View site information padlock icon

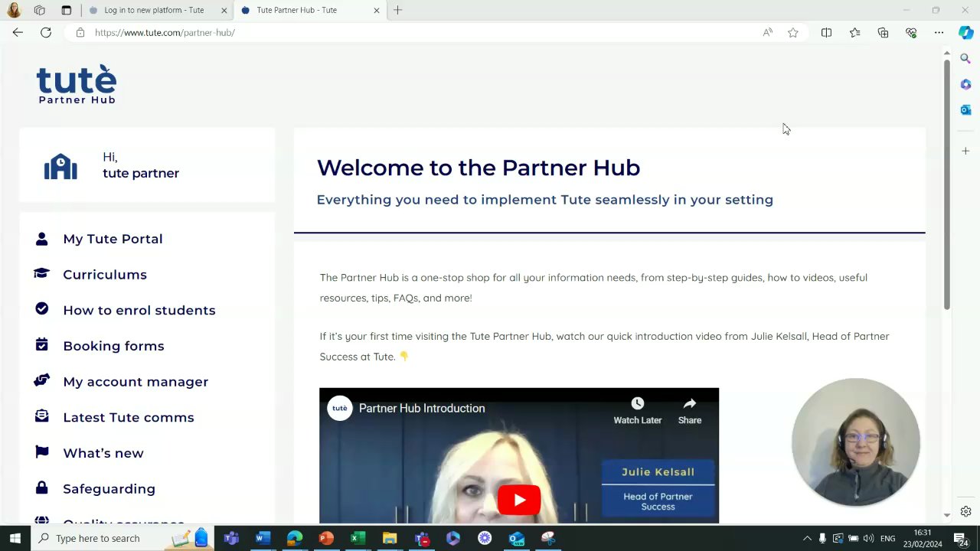80,32
